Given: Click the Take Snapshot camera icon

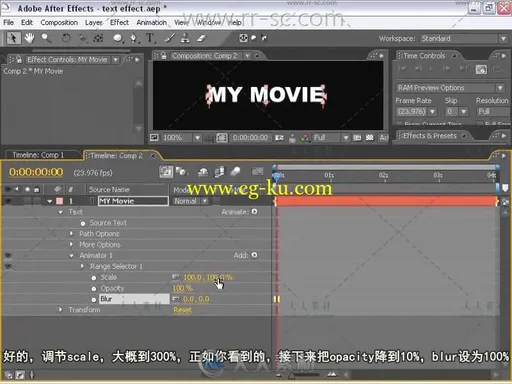Looking at the screenshot, I should pyautogui.click(x=279, y=138).
